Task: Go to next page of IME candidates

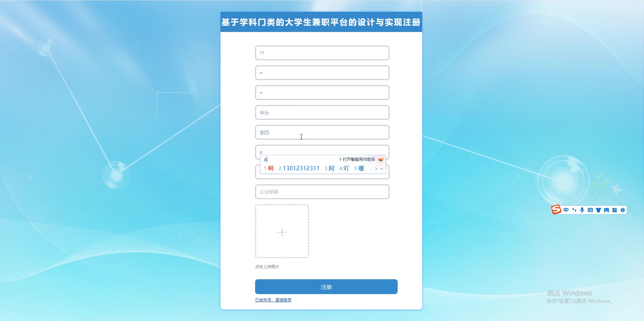Action: pyautogui.click(x=376, y=169)
